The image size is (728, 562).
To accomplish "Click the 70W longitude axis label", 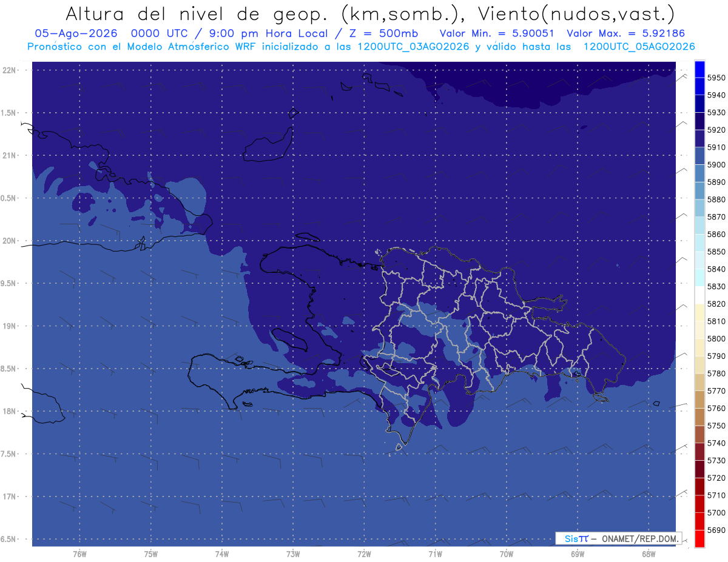I will [506, 554].
